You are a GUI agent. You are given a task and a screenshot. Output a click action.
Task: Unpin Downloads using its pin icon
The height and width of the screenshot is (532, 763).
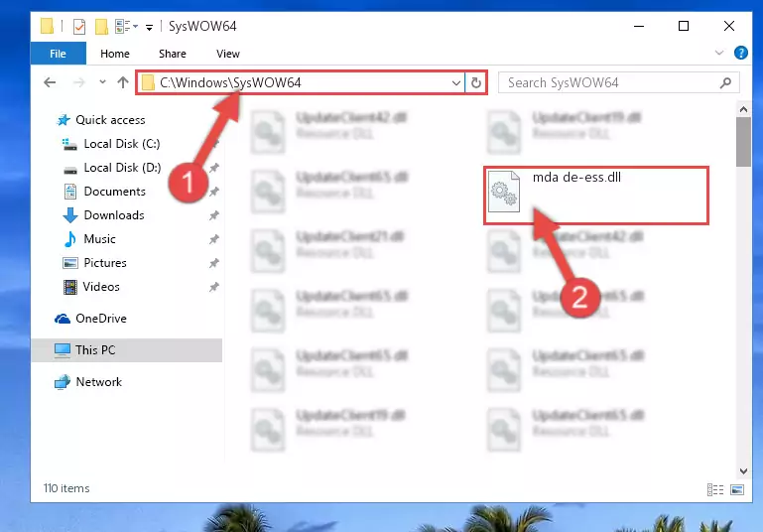[213, 215]
